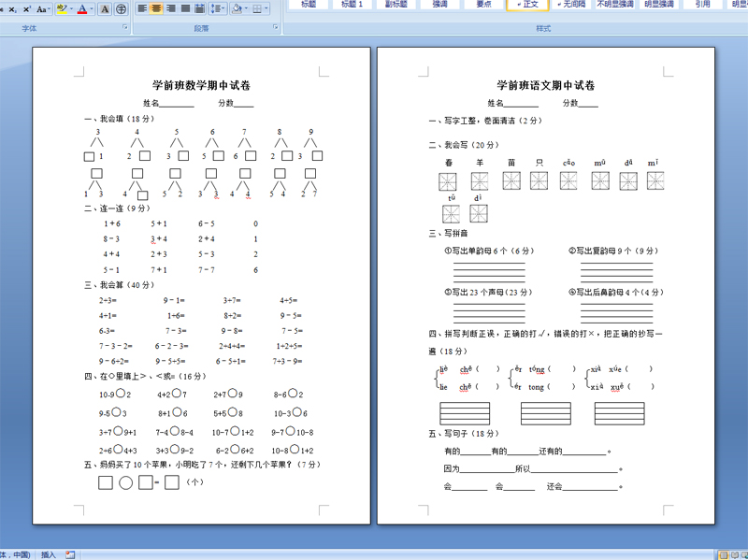748x560 pixels.
Task: Click the equation 2+3= in math page
Action: [108, 300]
